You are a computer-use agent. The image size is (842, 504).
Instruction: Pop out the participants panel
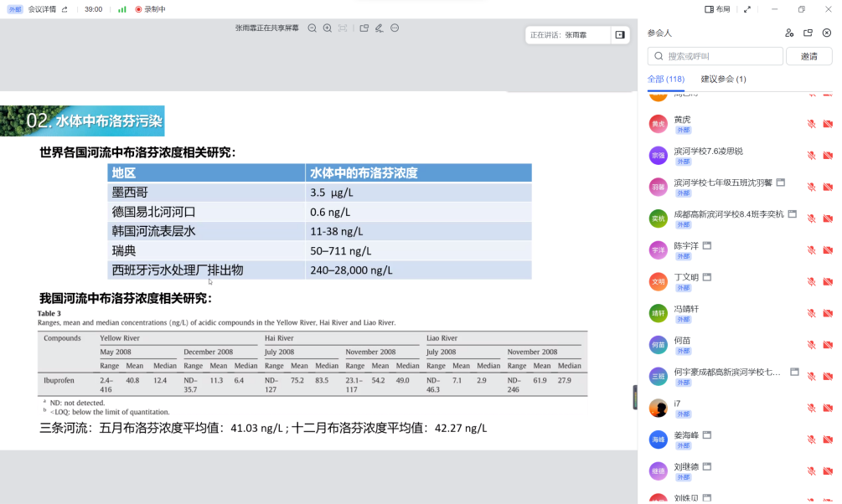coord(807,33)
